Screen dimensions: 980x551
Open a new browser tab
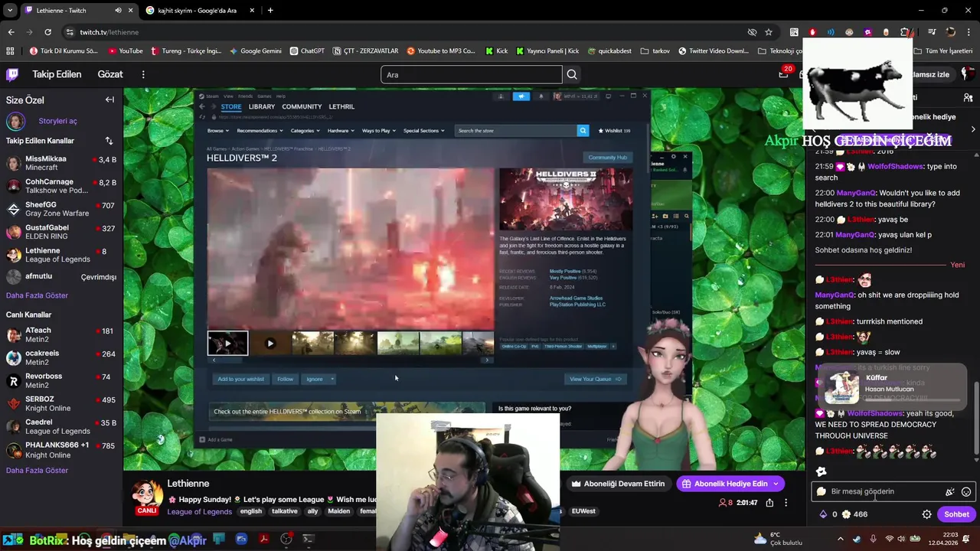[x=270, y=11]
